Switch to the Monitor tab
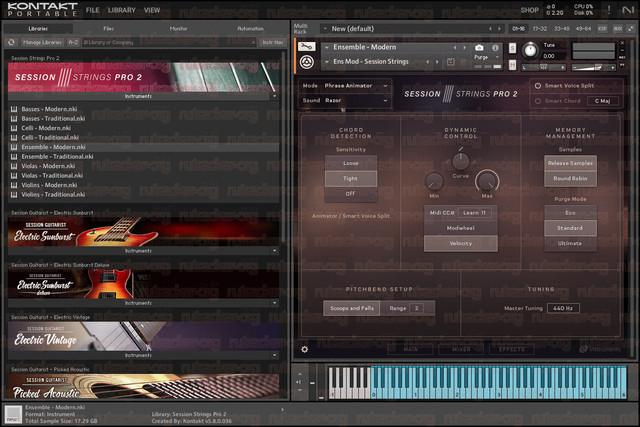 [178, 29]
